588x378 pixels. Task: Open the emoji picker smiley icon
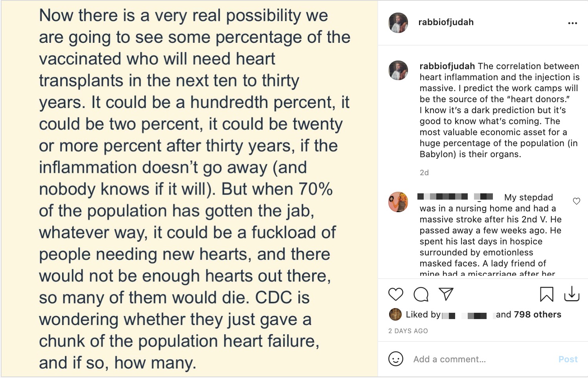[396, 359]
